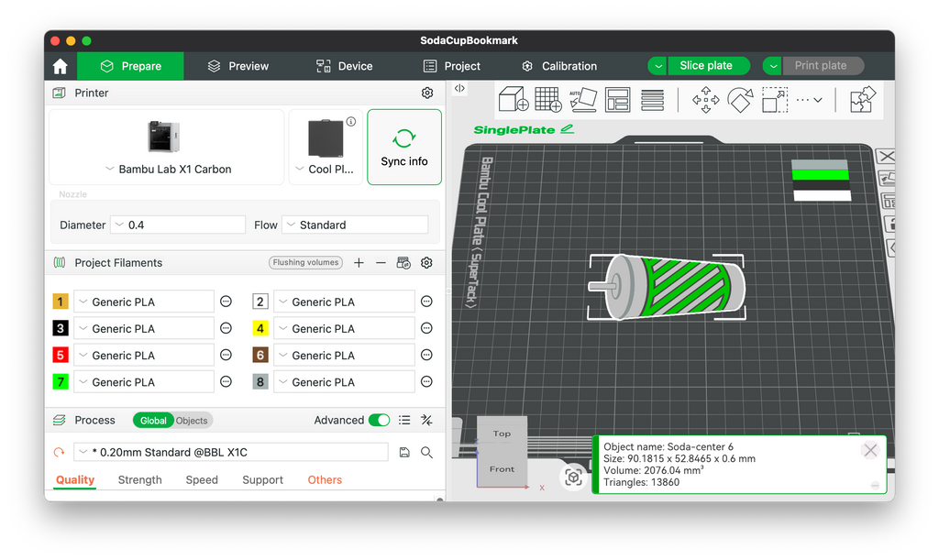939x560 pixels.
Task: Open nozzle Diameter 0.4 dropdown
Action: coord(179,225)
